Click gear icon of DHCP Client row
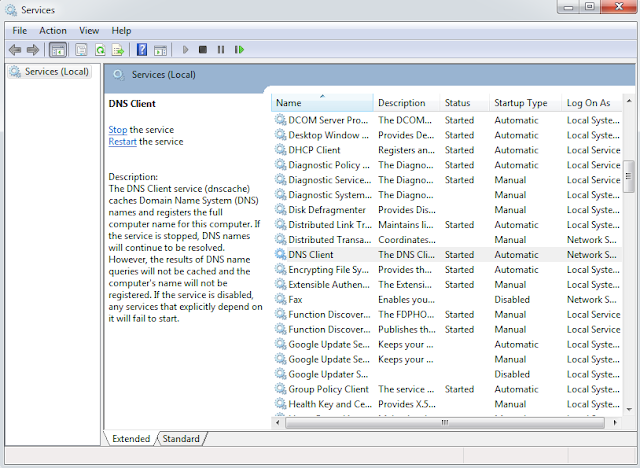Image resolution: width=640 pixels, height=468 pixels. (280, 150)
